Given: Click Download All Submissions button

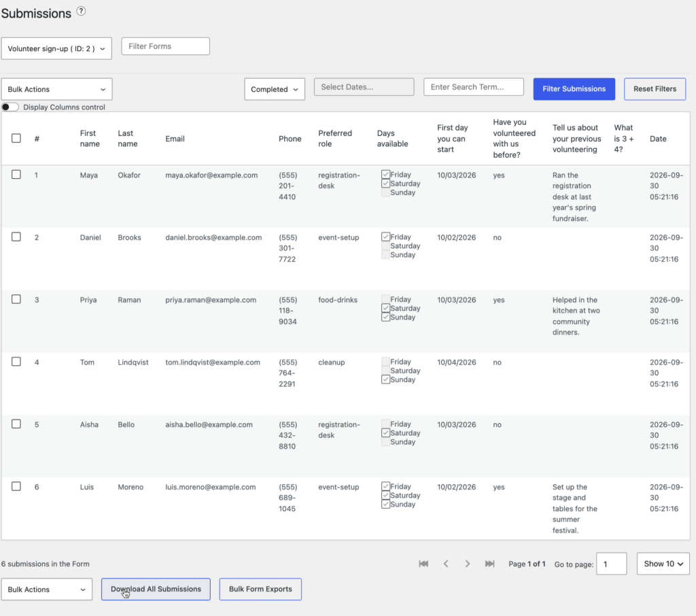Looking at the screenshot, I should (x=156, y=589).
